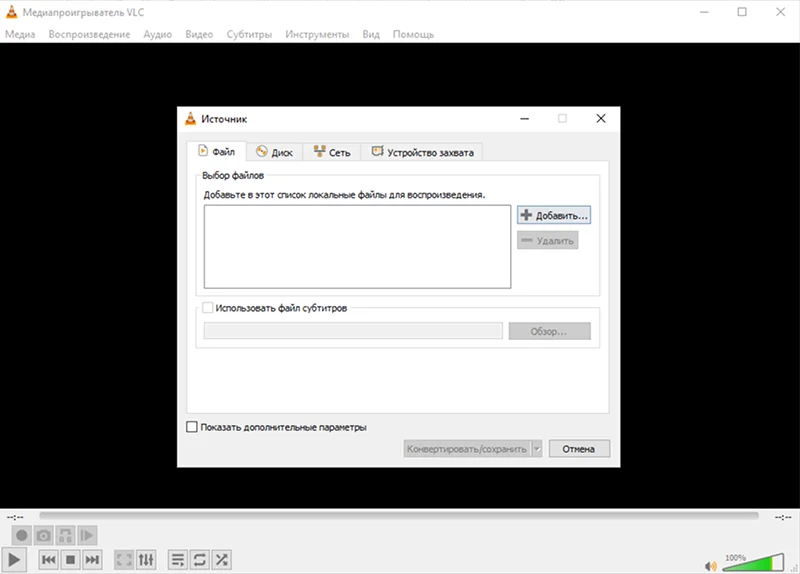Viewport: 800px width, 574px height.
Task: Skip to the previous media track
Action: click(48, 560)
